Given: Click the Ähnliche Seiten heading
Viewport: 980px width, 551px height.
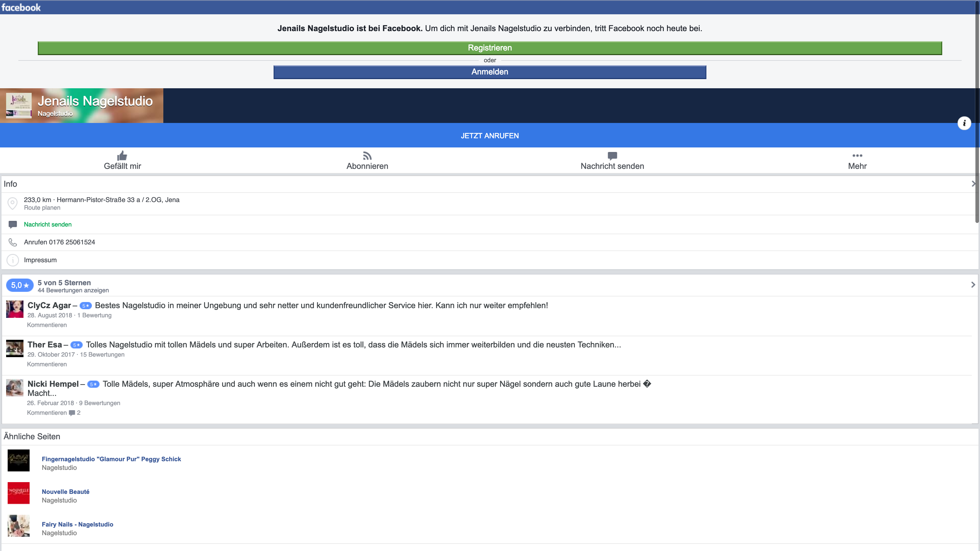Looking at the screenshot, I should coord(32,436).
